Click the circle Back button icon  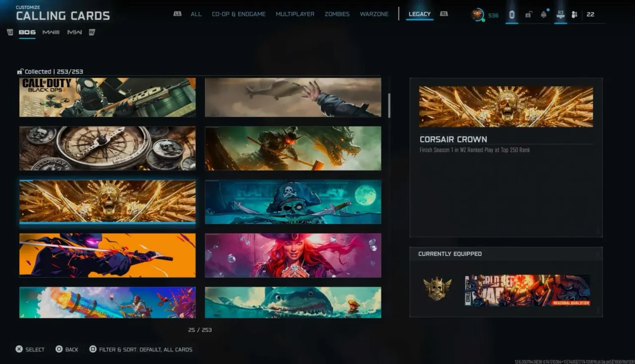(59, 349)
